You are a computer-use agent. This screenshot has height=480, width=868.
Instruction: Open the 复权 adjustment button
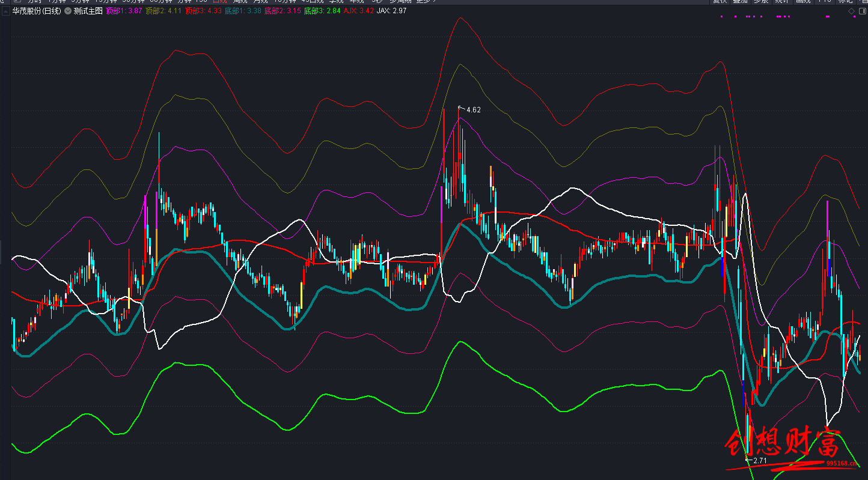720,2
